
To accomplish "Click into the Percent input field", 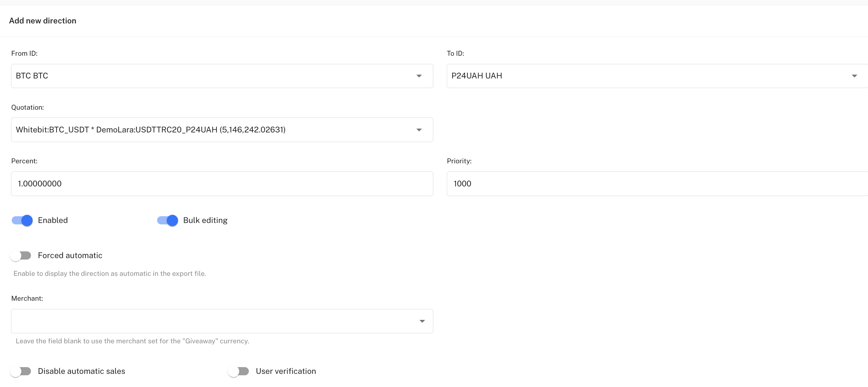I will (x=222, y=184).
